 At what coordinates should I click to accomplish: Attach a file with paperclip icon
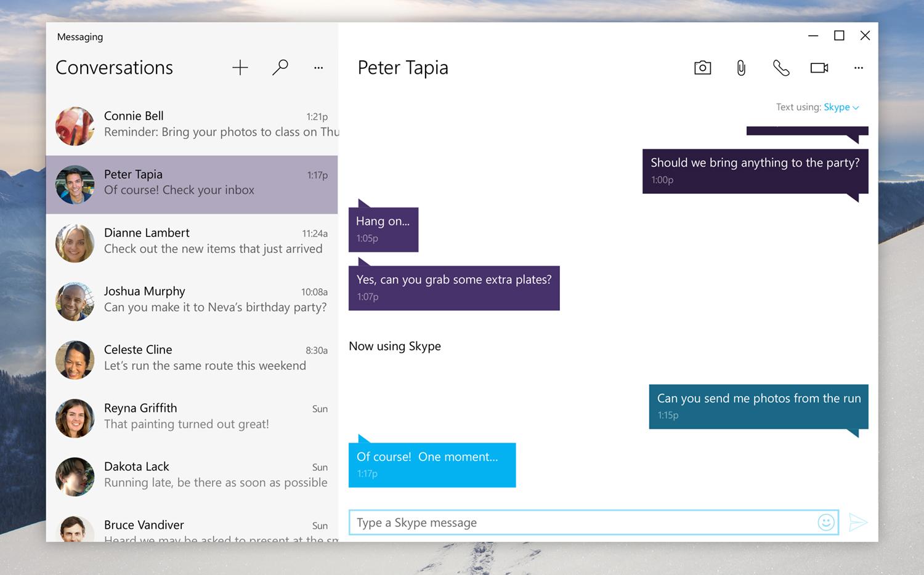pos(741,68)
